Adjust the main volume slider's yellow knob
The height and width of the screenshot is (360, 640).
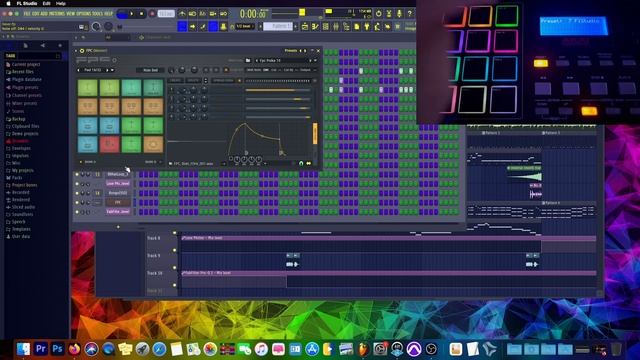pos(302,12)
